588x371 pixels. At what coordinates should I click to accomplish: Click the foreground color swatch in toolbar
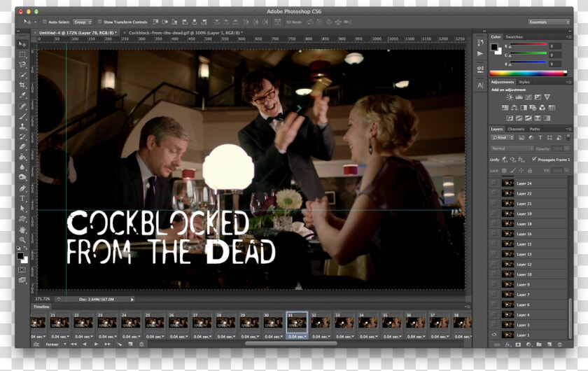point(20,255)
